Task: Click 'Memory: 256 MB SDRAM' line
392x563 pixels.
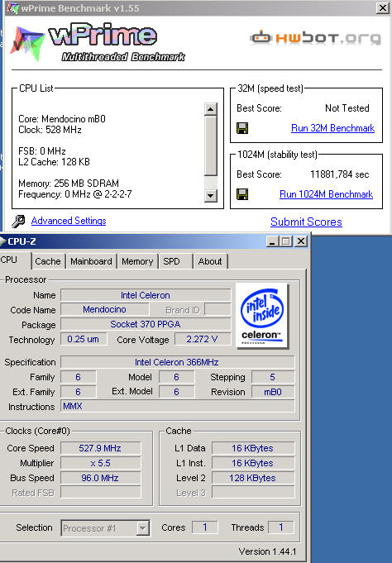Action: [69, 184]
